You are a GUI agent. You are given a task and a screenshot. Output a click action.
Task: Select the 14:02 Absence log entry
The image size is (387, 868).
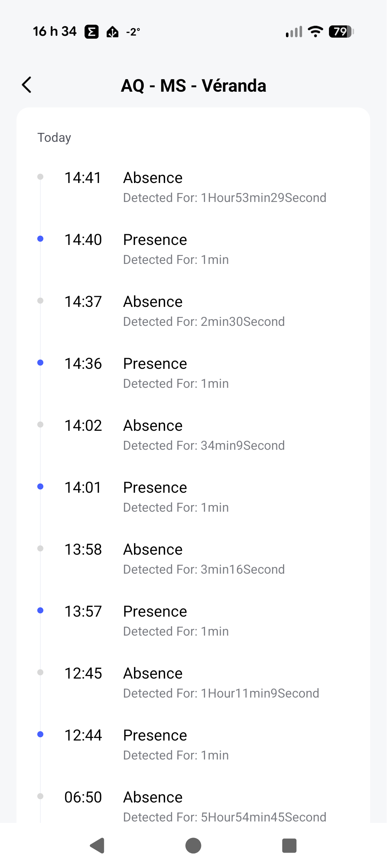(x=193, y=435)
